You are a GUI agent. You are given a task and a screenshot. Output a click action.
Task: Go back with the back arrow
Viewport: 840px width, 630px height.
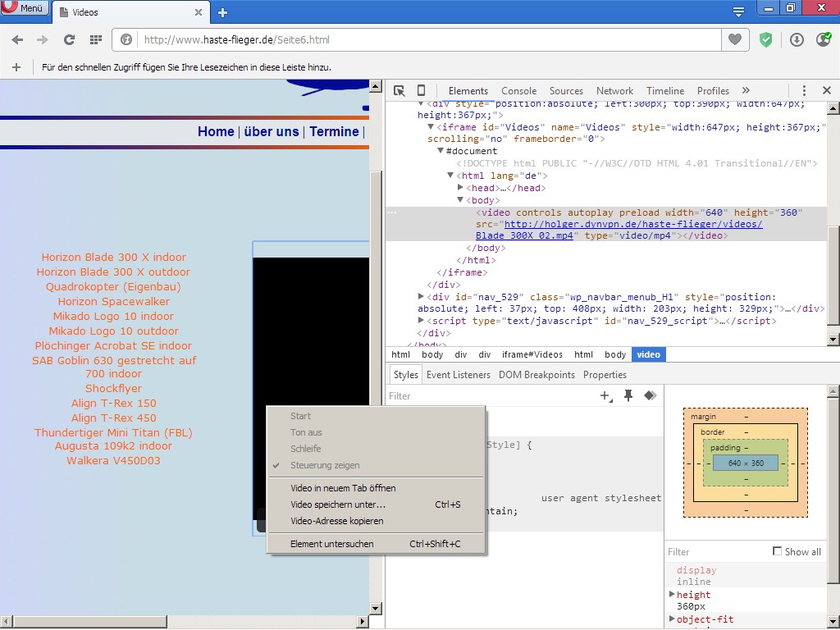pyautogui.click(x=17, y=39)
